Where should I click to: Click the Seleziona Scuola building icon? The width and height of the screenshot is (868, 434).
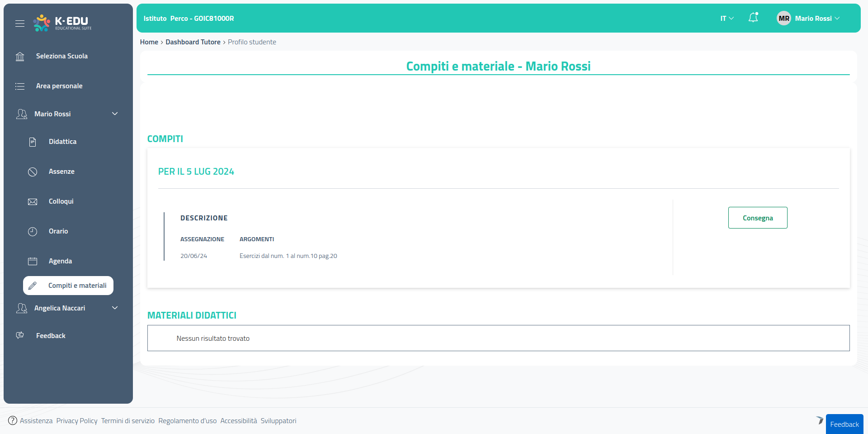(x=20, y=57)
